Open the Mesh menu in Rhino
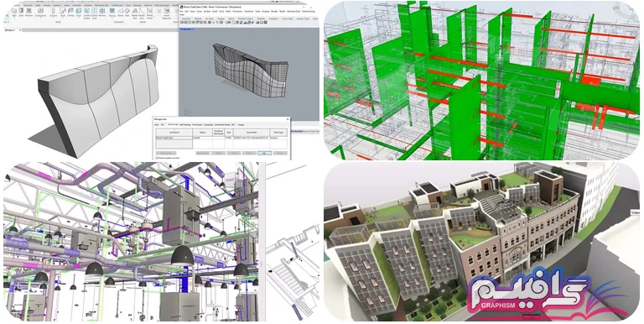The image size is (644, 324). tap(228, 12)
